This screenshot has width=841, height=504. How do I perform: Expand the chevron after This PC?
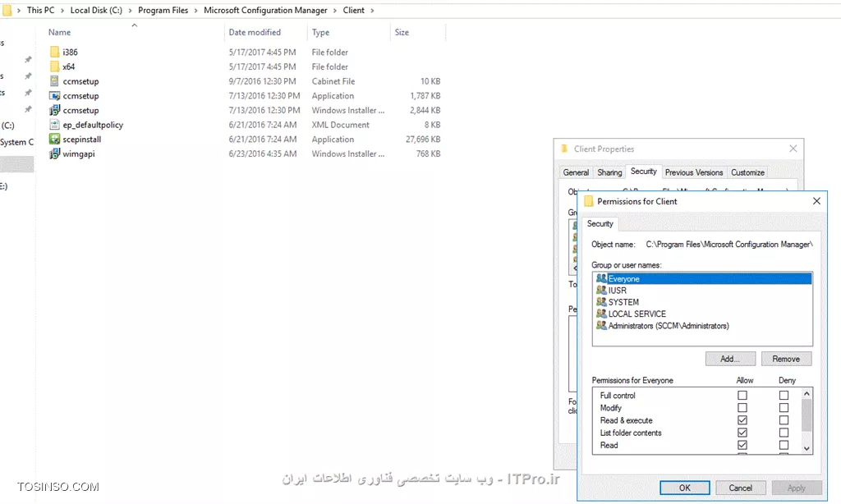pos(62,10)
